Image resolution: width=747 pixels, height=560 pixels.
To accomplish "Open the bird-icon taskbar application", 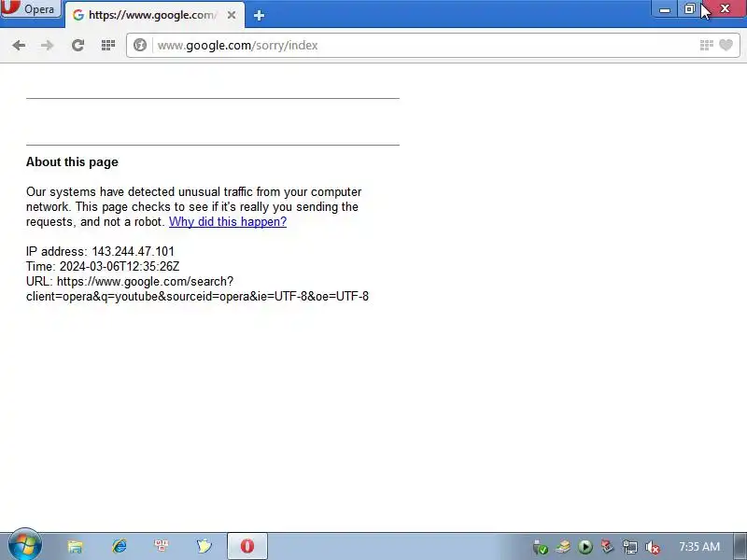I will [x=204, y=546].
